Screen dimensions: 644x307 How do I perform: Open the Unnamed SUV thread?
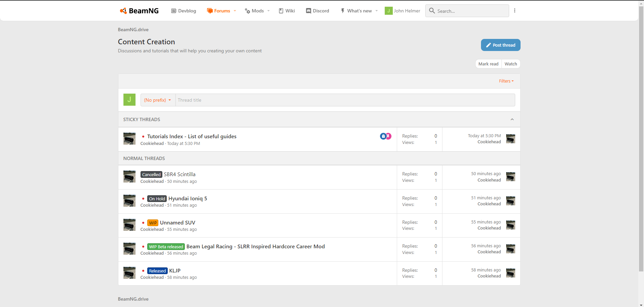coord(177,222)
